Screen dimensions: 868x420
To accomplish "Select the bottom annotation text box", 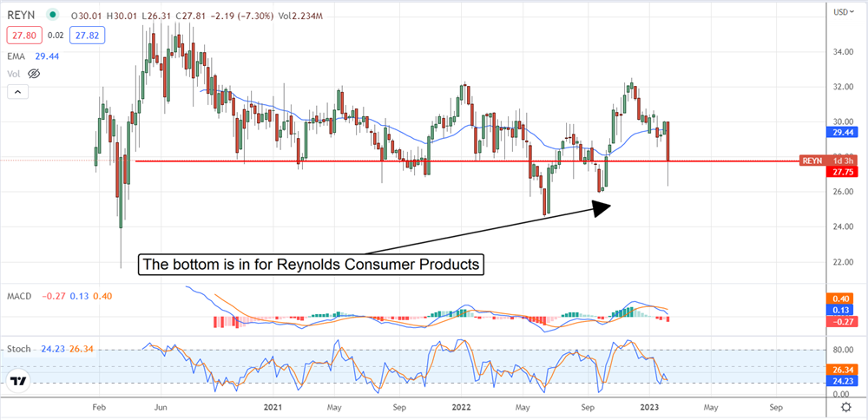I will pyautogui.click(x=311, y=265).
